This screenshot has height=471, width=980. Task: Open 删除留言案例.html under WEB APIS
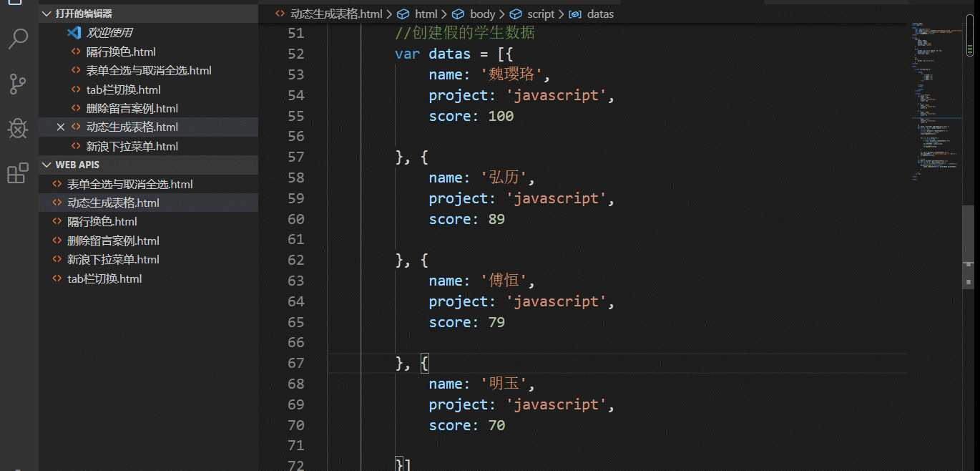pos(113,241)
